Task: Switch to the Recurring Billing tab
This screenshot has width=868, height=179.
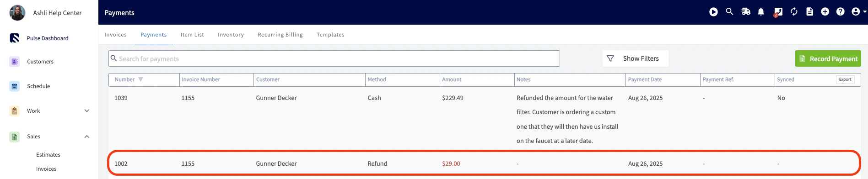Action: [x=280, y=35]
